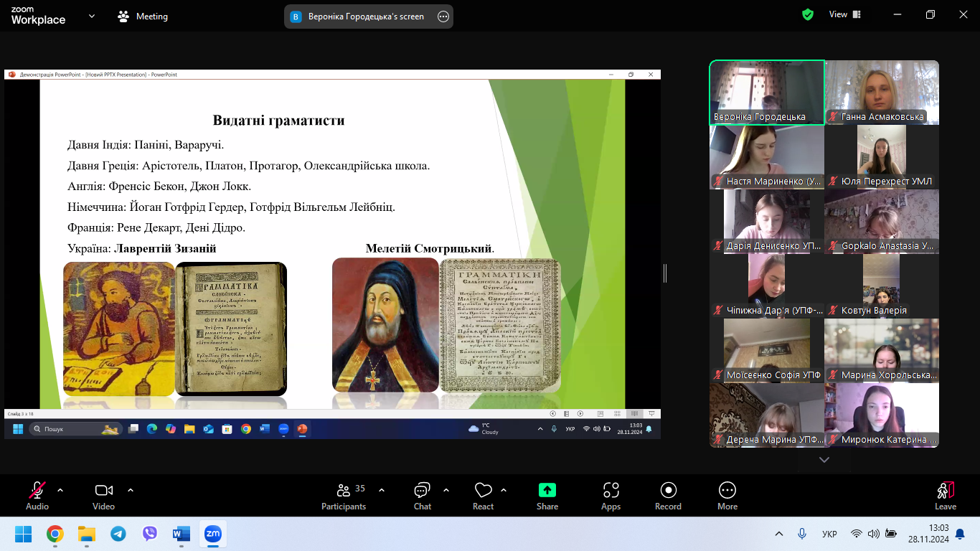The width and height of the screenshot is (980, 551).
Task: Click the microphone icon in the host system tray
Action: (x=802, y=534)
